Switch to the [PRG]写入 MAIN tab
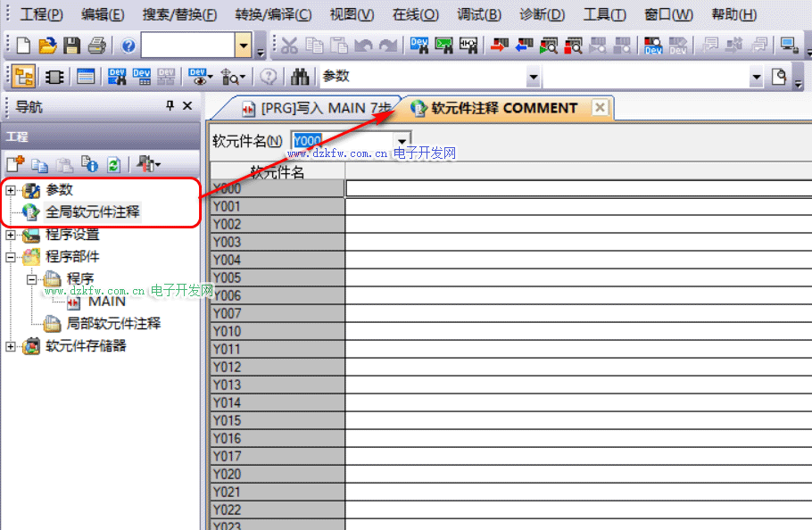The width and height of the screenshot is (812, 530). 317,108
